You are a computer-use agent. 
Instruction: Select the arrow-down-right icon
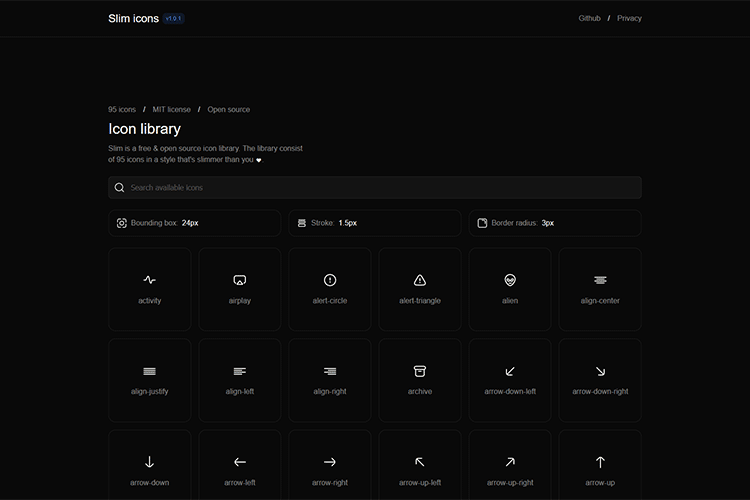[600, 380]
